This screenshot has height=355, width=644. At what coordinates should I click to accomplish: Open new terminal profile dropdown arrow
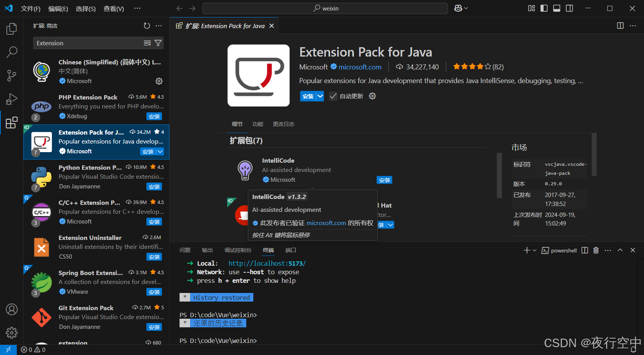click(535, 250)
